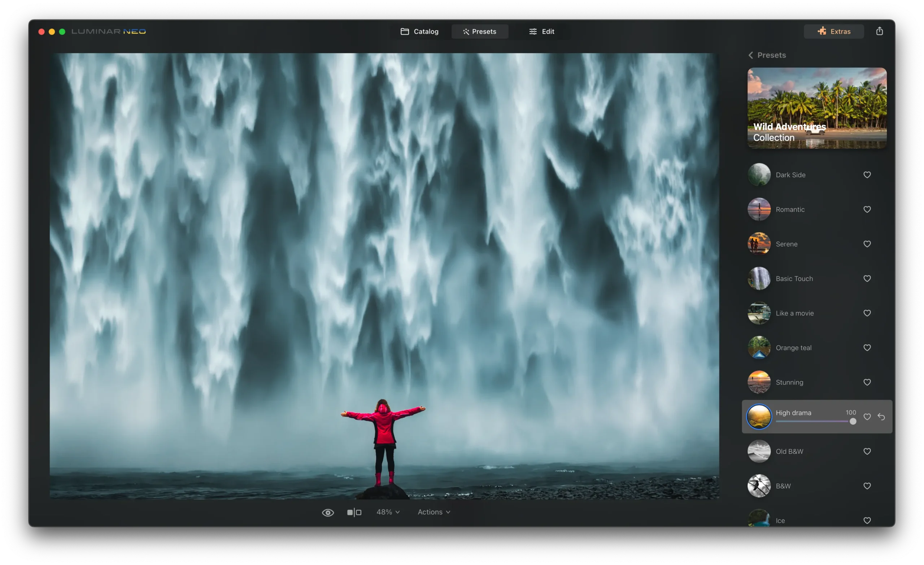
Task: Favorite the Dark Side preset heart
Action: tap(867, 175)
